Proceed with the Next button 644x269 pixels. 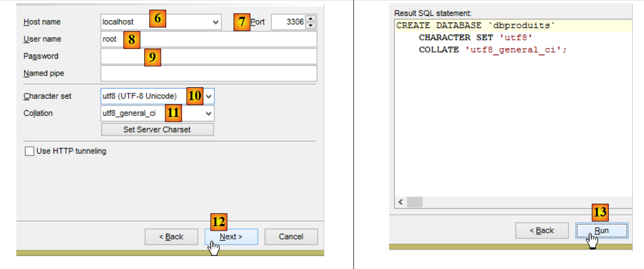coord(231,237)
